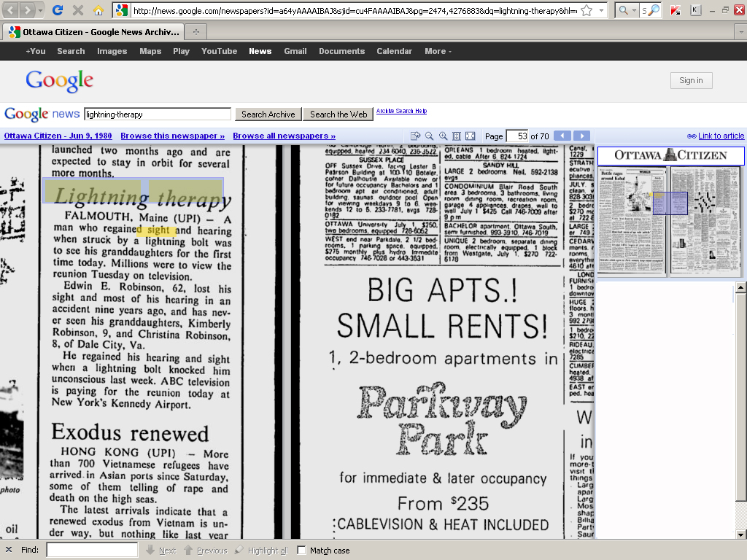This screenshot has height=560, width=747.
Task: Click the Lightning therapy article headline
Action: pos(143,196)
